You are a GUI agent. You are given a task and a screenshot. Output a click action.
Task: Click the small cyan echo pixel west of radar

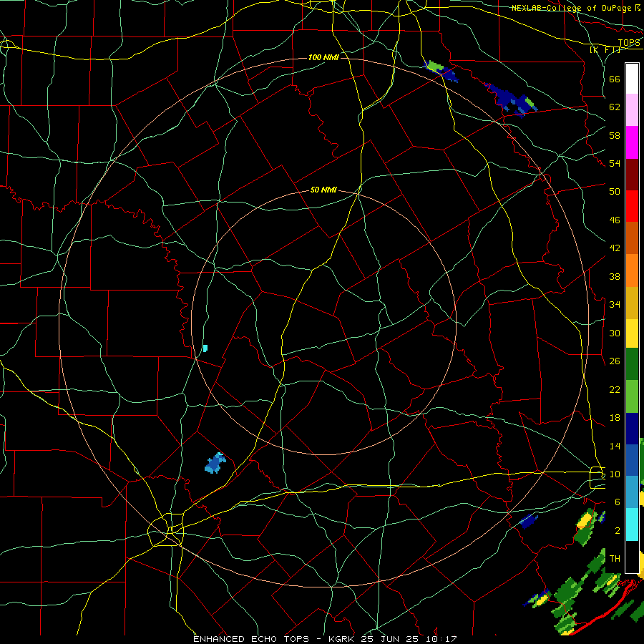pyautogui.click(x=205, y=348)
